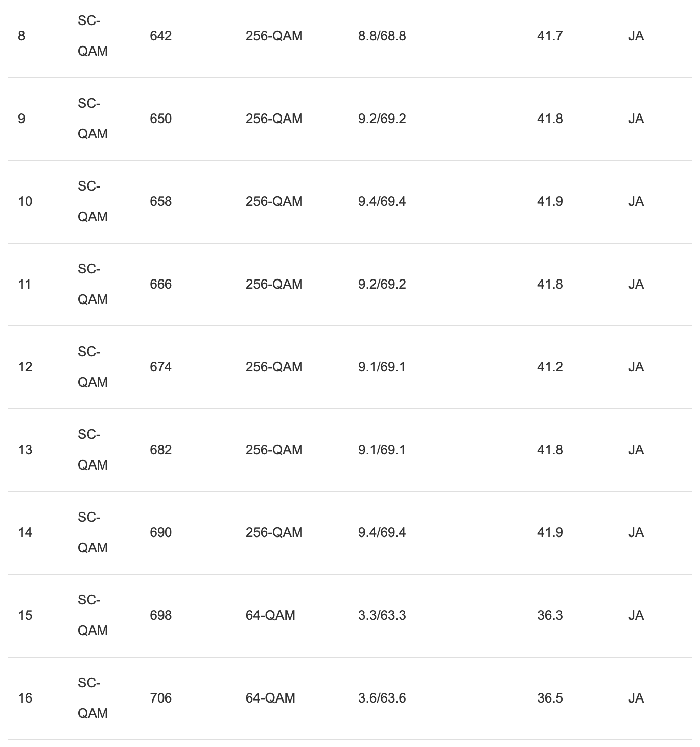Screen dimensions: 700x747
Task: Select SNR value 36.3
Action: pos(550,615)
